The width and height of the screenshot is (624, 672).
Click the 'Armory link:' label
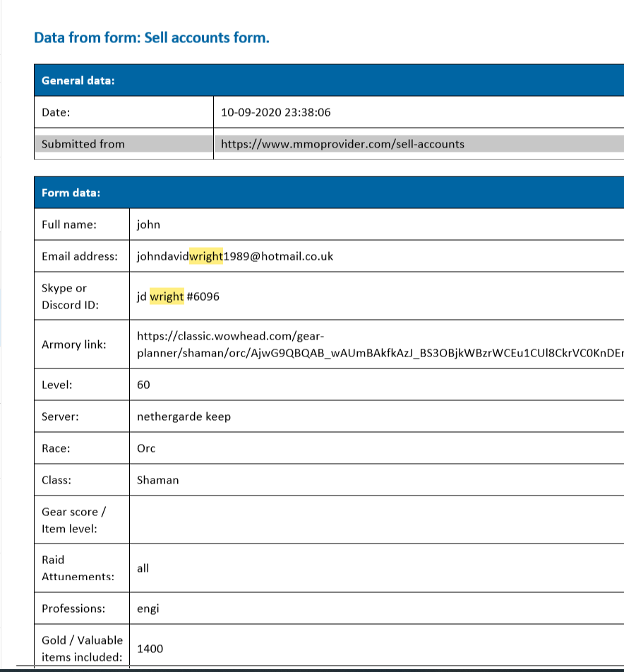(73, 344)
